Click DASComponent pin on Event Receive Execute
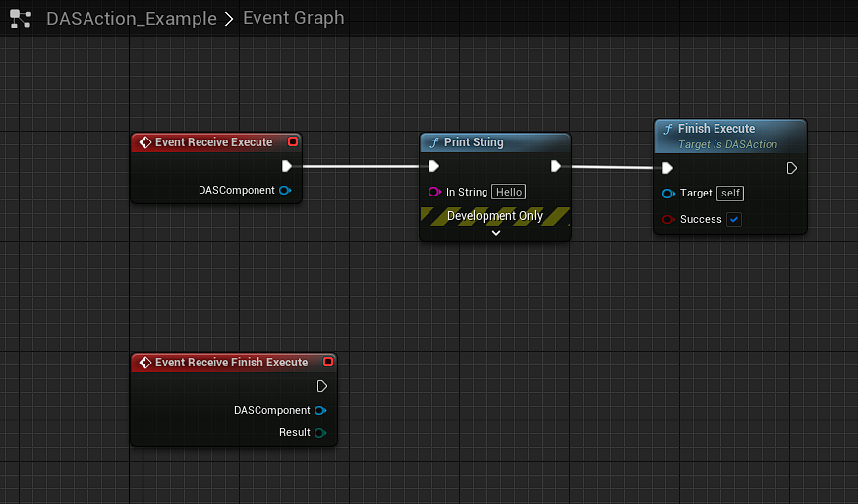This screenshot has width=858, height=504. point(285,191)
